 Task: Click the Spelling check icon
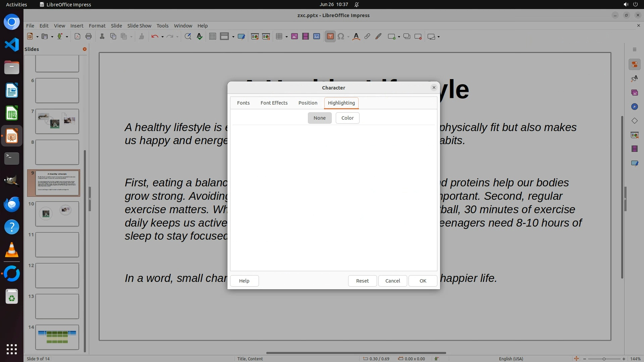pos(200,37)
